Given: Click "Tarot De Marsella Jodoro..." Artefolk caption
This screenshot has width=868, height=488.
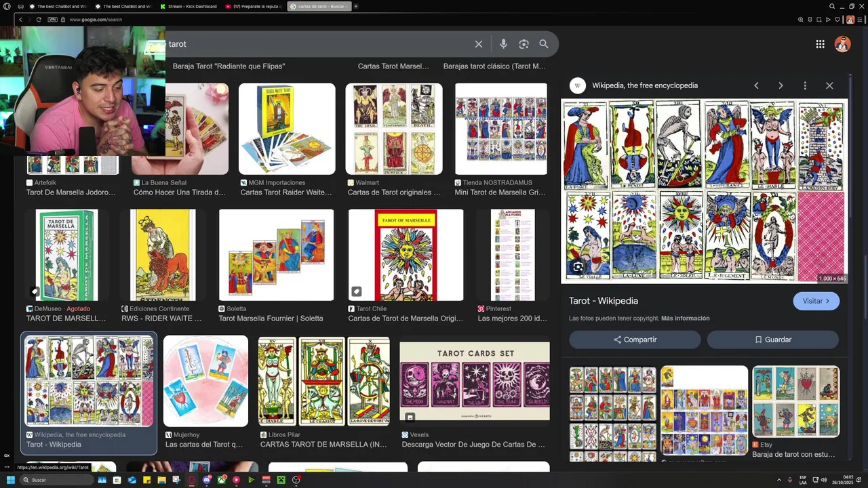Looking at the screenshot, I should coord(71,192).
